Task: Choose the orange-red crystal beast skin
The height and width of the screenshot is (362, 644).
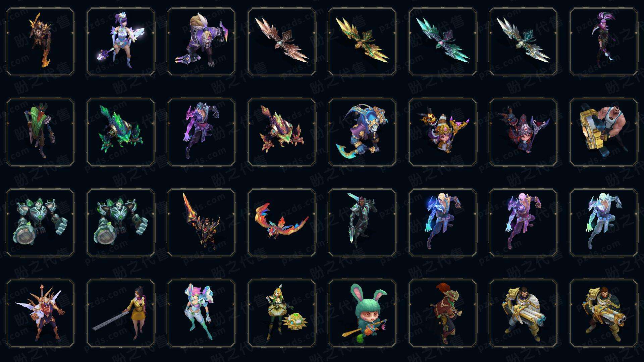Action: 282,132
